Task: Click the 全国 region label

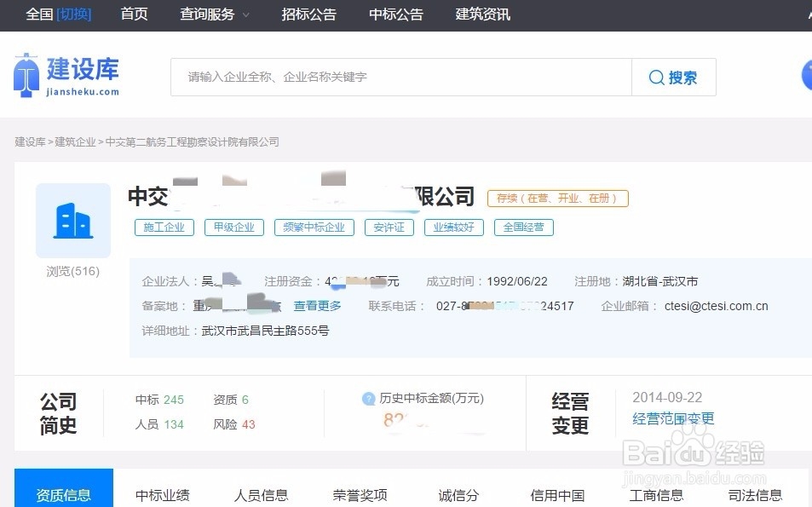Action: [x=39, y=14]
